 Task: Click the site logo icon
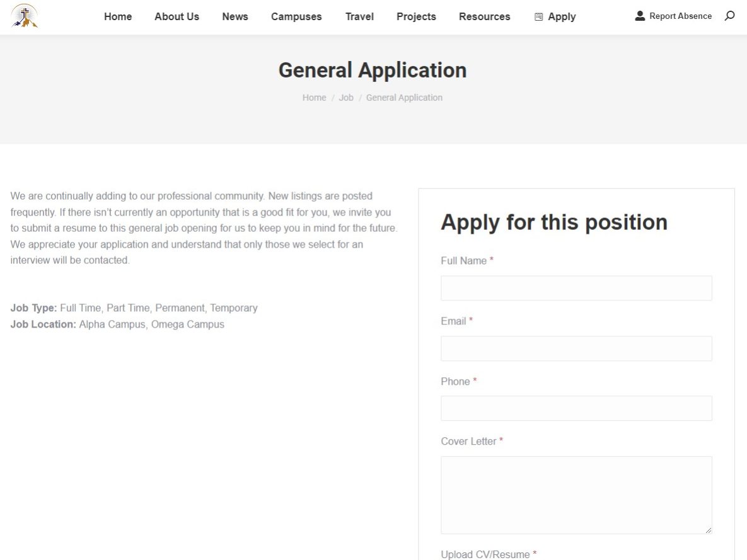coord(25,16)
